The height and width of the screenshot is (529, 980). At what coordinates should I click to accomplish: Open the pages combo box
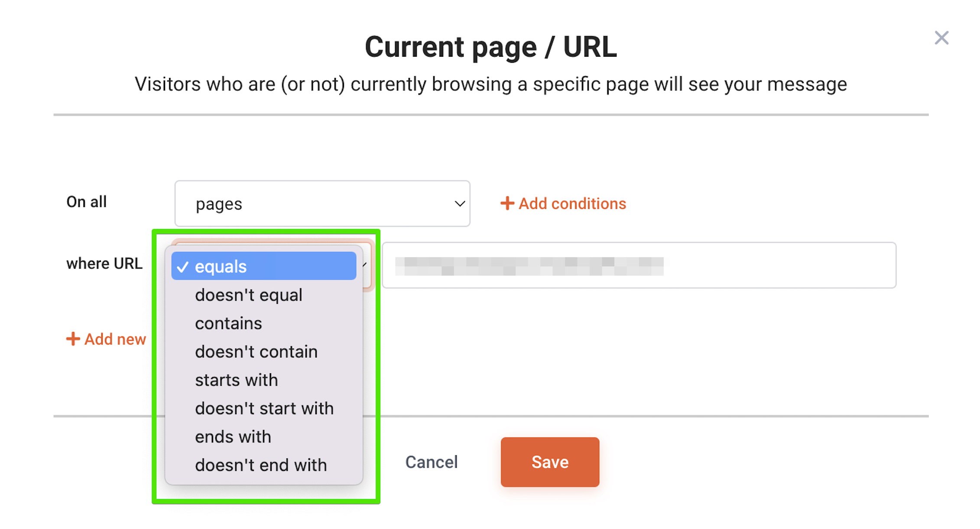[x=322, y=203]
